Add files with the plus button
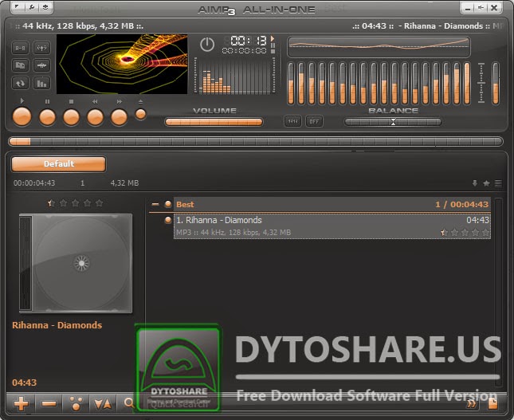 22,403
